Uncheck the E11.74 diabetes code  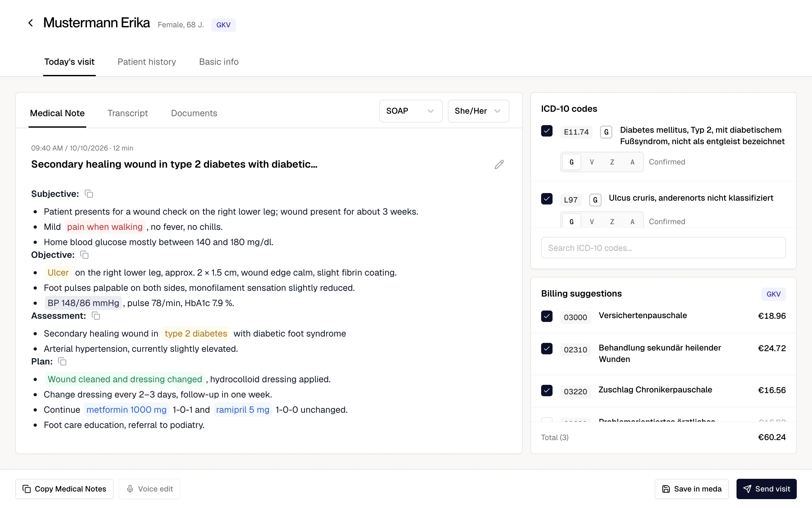pos(547,131)
